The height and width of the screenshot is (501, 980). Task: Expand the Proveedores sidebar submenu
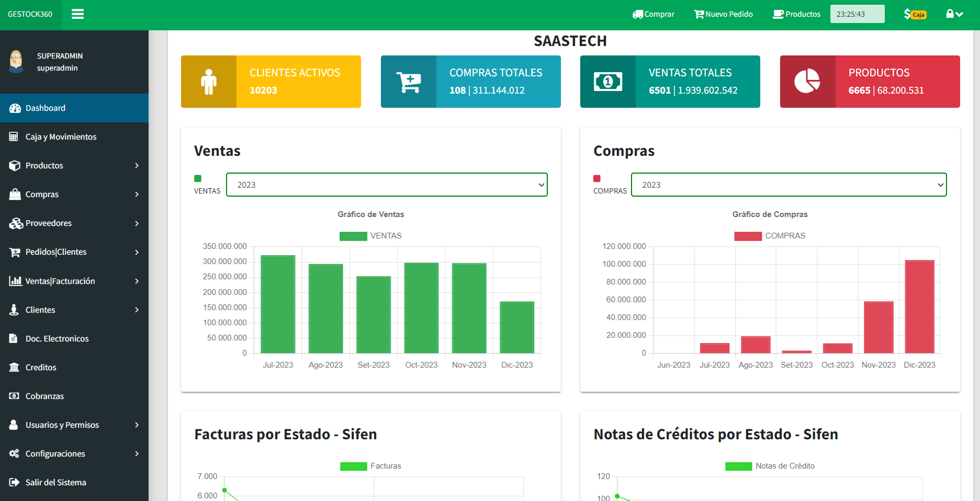pos(74,223)
